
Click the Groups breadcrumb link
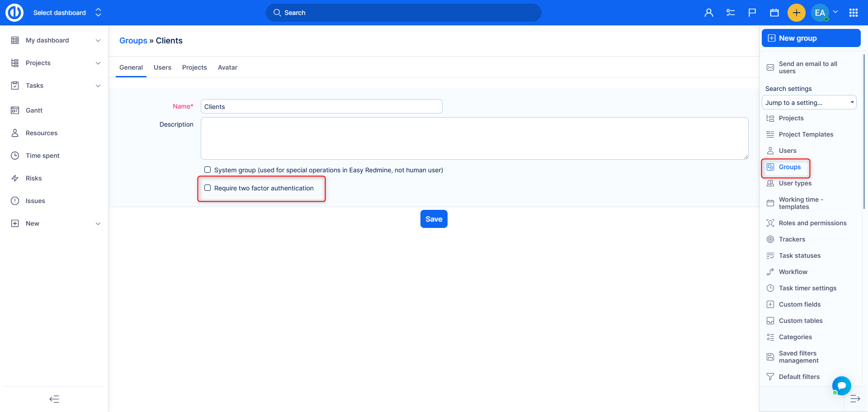(x=133, y=41)
